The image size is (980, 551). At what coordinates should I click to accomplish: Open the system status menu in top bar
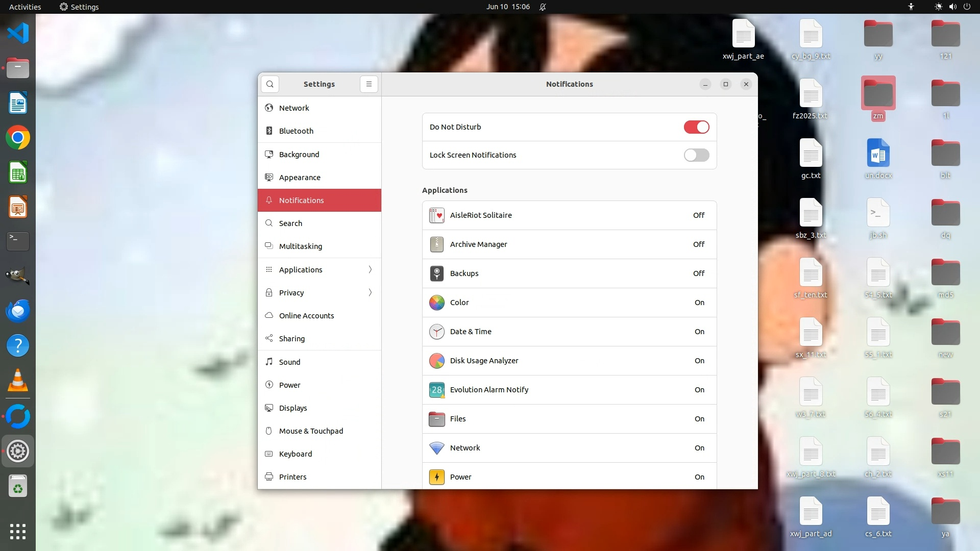tap(952, 7)
